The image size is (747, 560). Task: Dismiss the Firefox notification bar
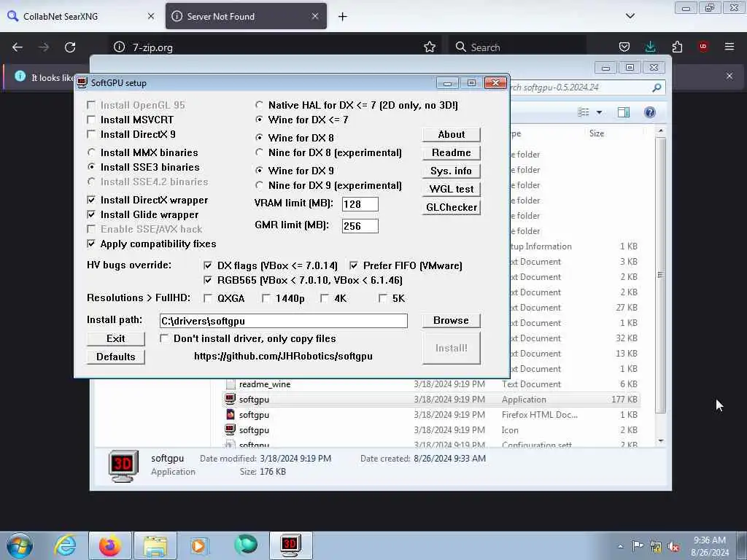pyautogui.click(x=729, y=76)
